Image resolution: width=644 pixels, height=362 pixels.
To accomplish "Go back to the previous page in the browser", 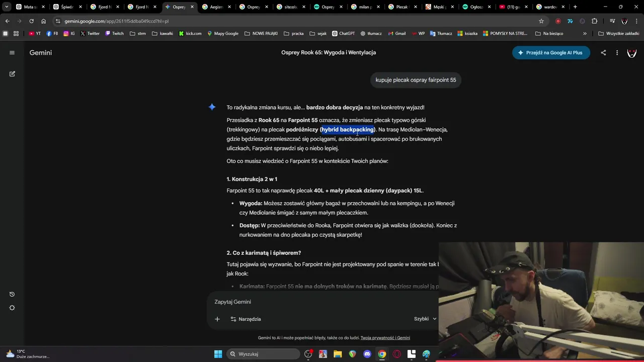I will pyautogui.click(x=7, y=21).
